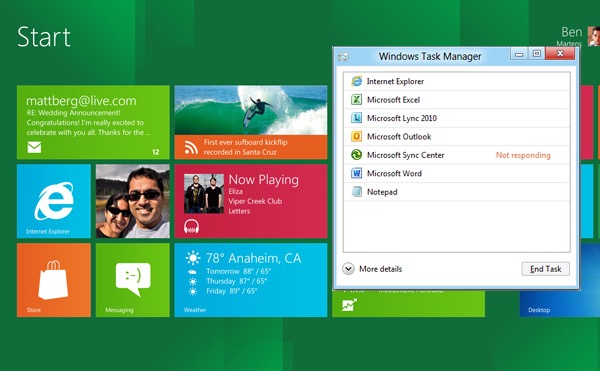
Task: Select the Microsoft Sync Center row text
Action: [406, 155]
